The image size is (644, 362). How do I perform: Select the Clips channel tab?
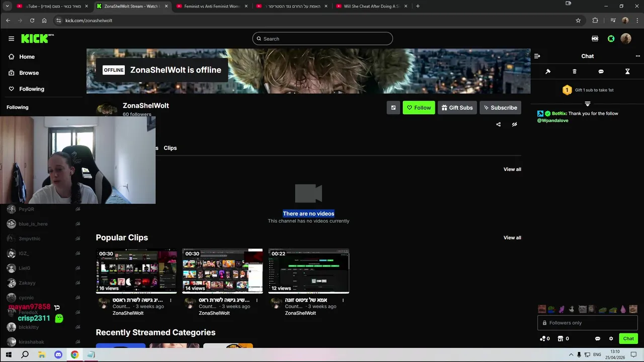(x=170, y=148)
